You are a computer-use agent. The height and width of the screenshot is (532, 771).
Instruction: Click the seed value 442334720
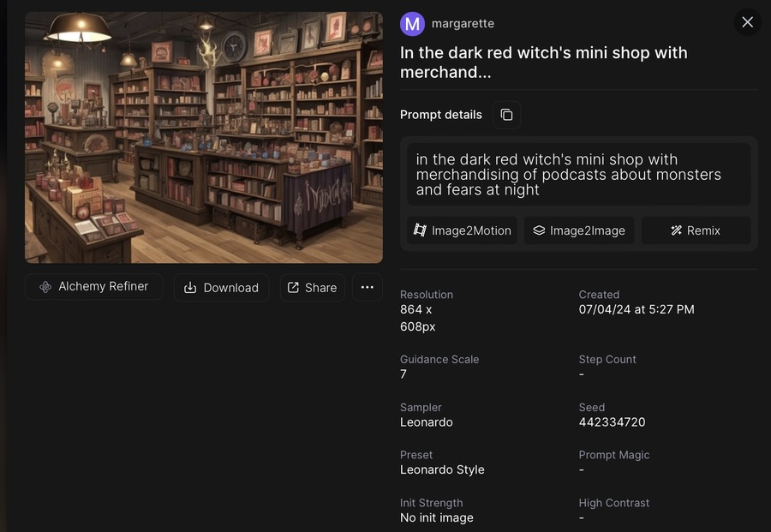tap(612, 422)
